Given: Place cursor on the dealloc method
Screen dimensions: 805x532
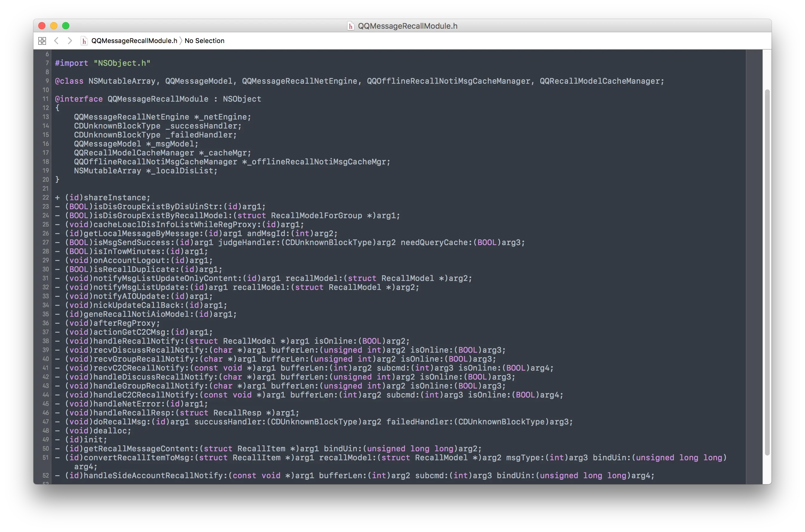Looking at the screenshot, I should [110, 431].
